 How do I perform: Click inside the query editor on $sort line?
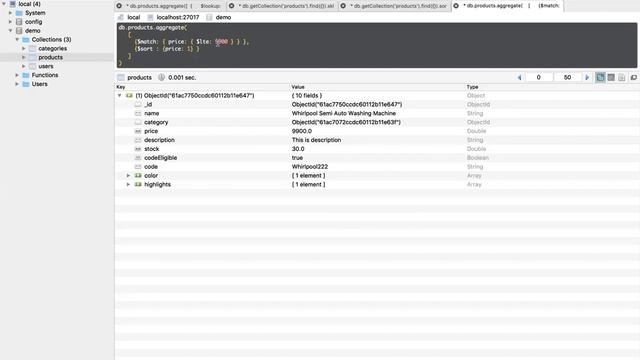point(167,49)
